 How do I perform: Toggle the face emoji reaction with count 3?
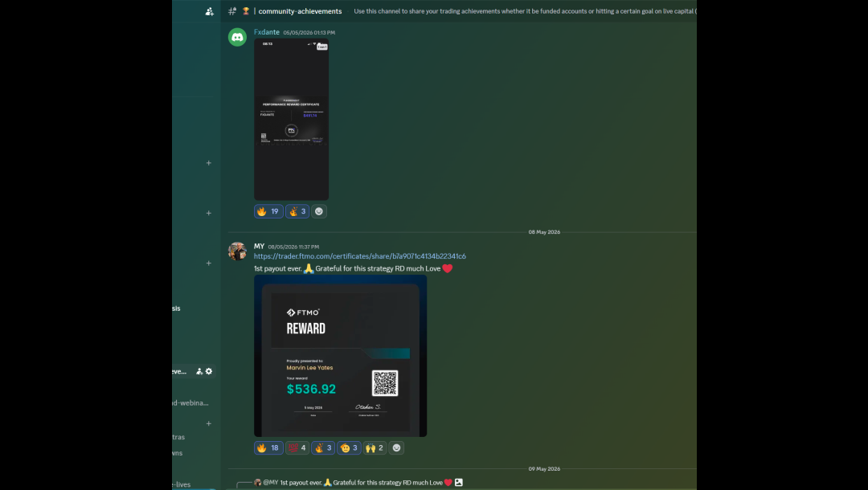(350, 448)
